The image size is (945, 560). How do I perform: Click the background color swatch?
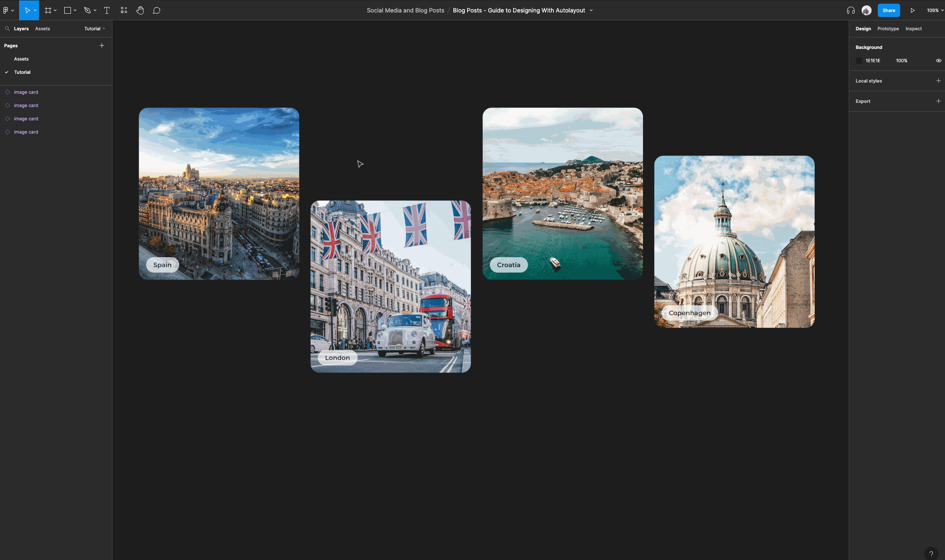click(859, 61)
